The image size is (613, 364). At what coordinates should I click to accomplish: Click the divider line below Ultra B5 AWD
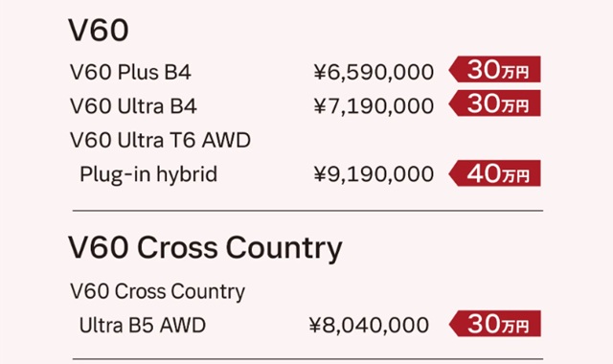[307, 358]
